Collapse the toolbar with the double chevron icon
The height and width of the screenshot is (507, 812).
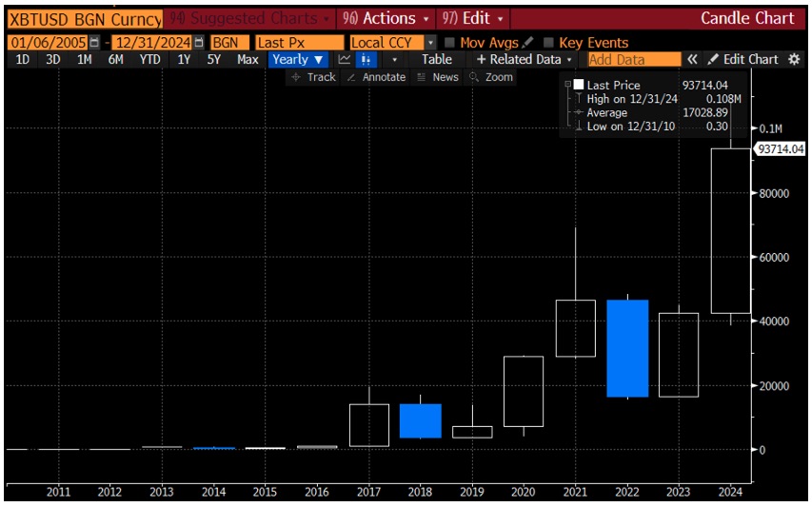(x=692, y=60)
